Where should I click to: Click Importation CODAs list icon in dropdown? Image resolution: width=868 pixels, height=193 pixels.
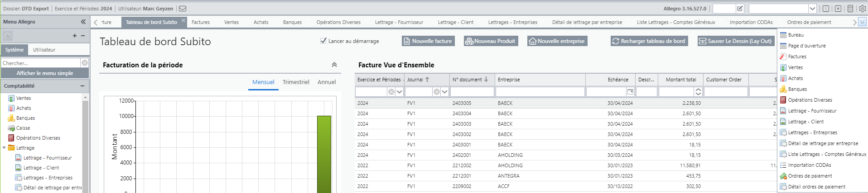pos(783,165)
